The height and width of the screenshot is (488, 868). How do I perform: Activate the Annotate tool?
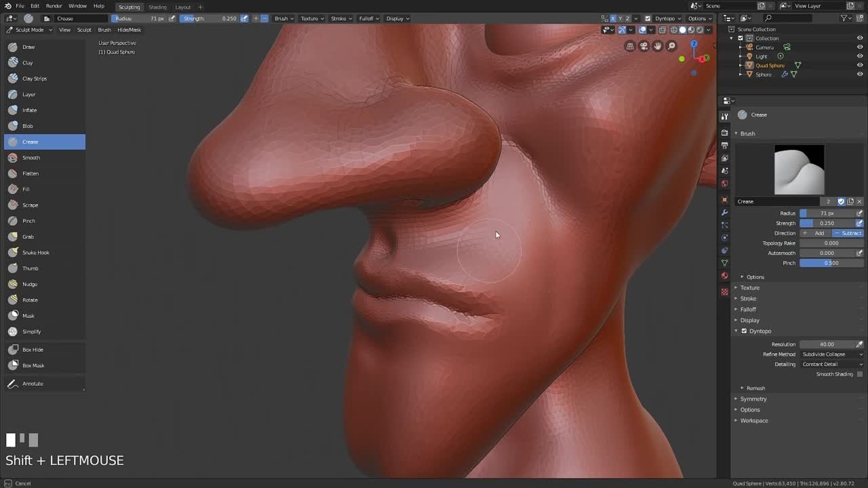[x=33, y=383]
